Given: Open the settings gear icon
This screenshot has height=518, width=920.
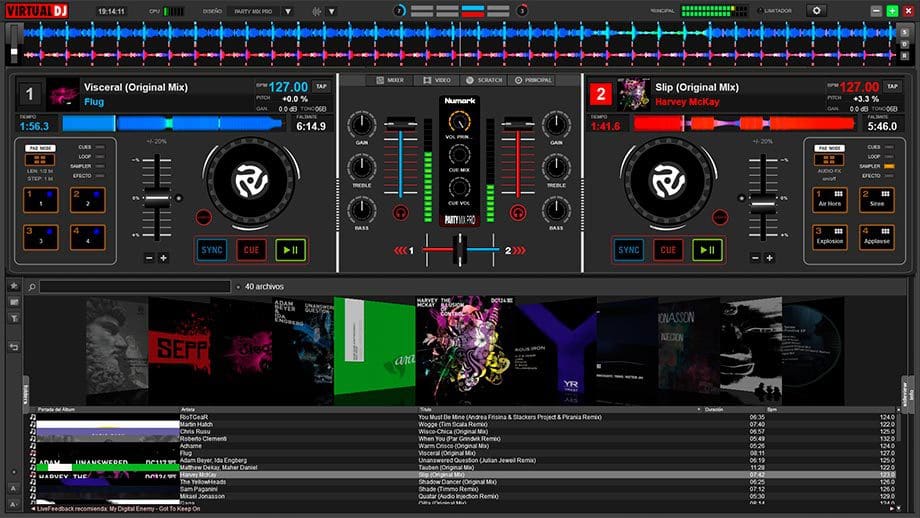Looking at the screenshot, I should click(816, 11).
